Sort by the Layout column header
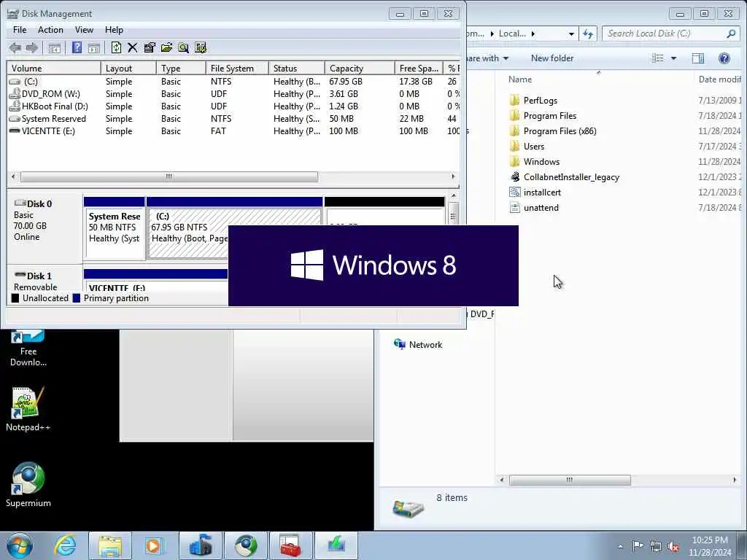Image resolution: width=747 pixels, height=560 pixels. click(128, 68)
